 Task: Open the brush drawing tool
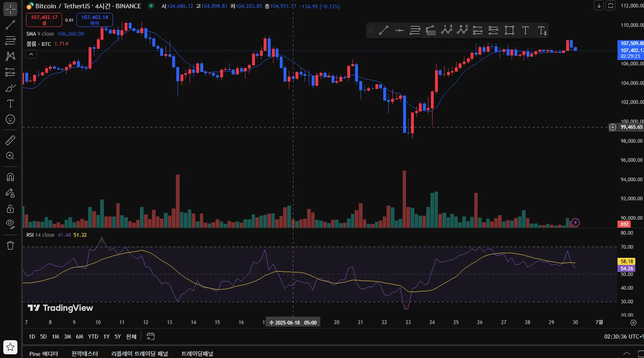tap(10, 88)
